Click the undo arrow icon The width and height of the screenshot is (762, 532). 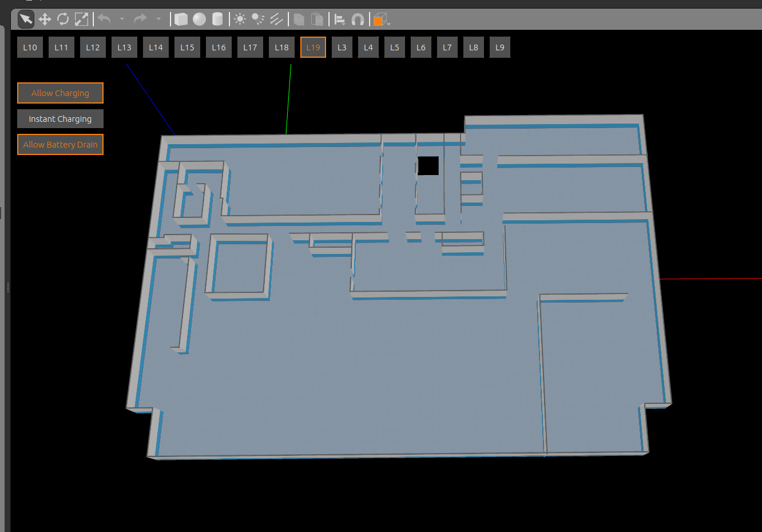tap(104, 19)
